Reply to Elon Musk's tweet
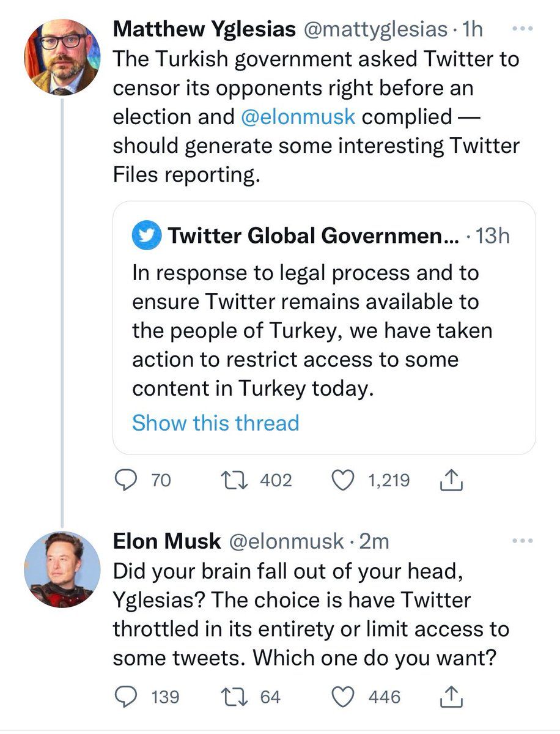Screen dimensions: 560x734 (x=126, y=697)
